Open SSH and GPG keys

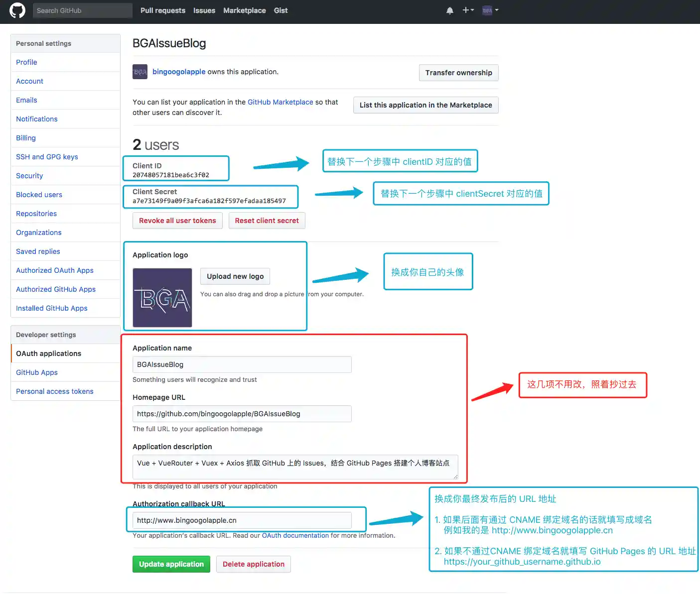(x=65, y=157)
